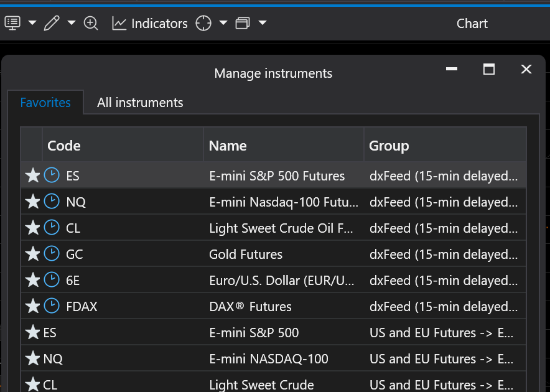This screenshot has height=392, width=550.
Task: Switch to the All instruments tab
Action: point(140,103)
